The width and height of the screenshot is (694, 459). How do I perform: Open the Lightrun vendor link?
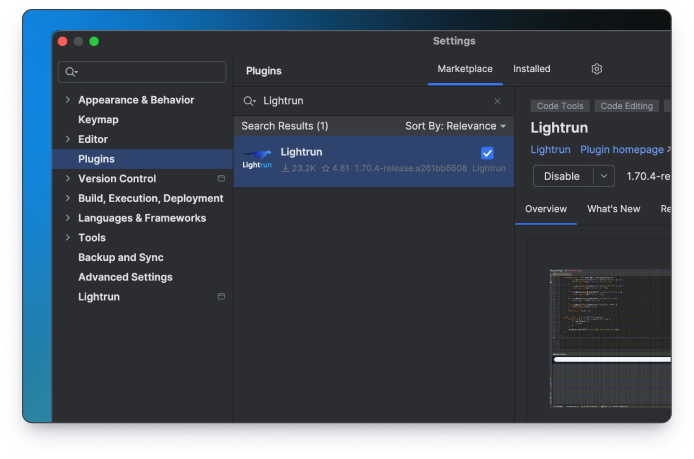point(550,150)
